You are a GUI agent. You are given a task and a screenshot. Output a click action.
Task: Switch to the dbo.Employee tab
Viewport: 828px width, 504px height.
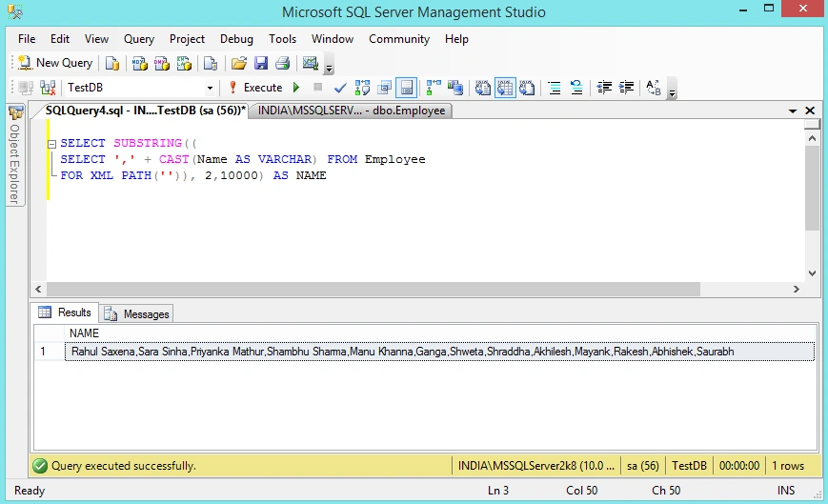coord(352,111)
